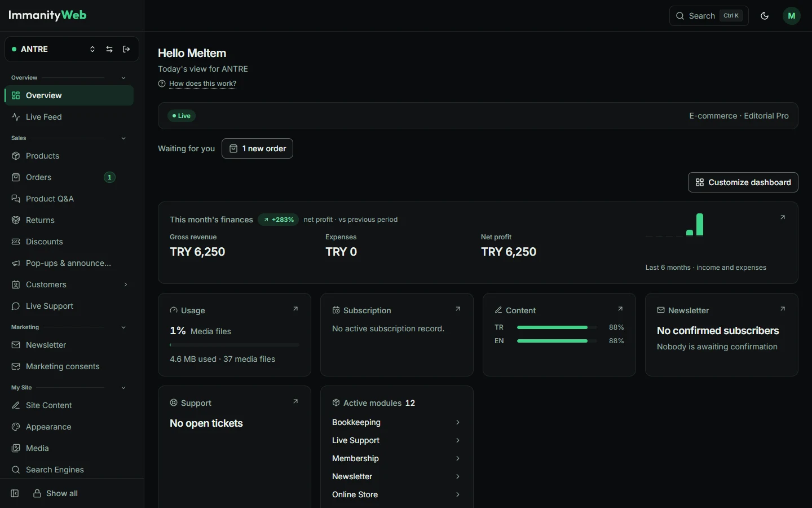Click the six-month income bar chart
Viewport: 812px width, 508px height.
pyautogui.click(x=674, y=224)
